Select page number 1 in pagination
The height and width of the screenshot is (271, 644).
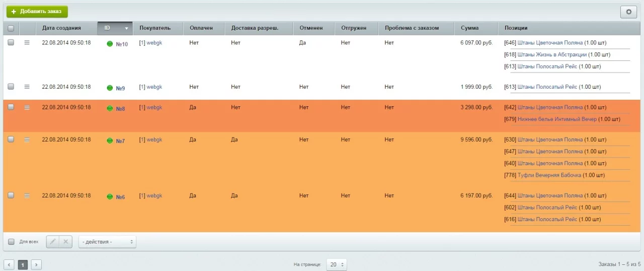(x=23, y=264)
